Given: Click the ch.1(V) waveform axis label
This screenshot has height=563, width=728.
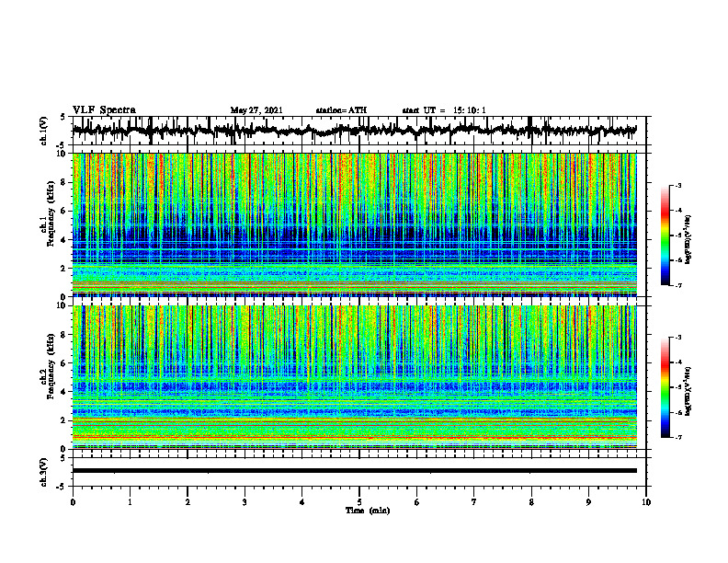Looking at the screenshot, I should tap(44, 131).
